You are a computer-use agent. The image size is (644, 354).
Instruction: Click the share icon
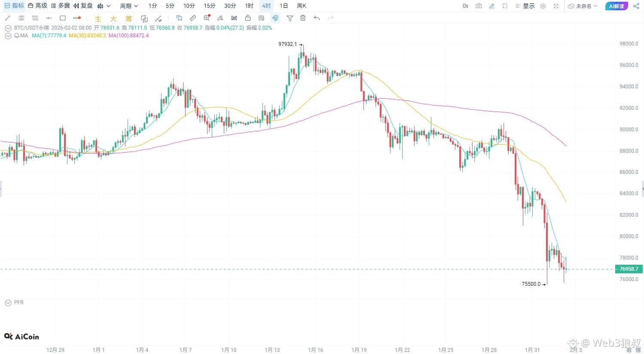(636, 6)
